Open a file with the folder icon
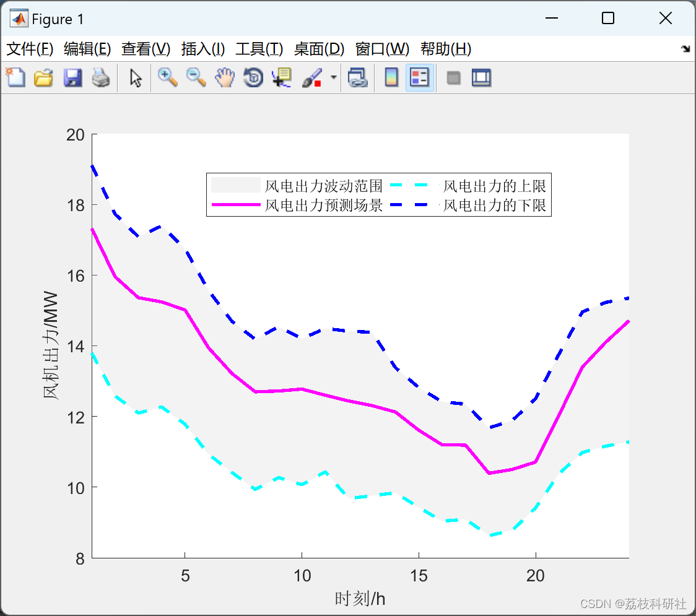This screenshot has width=696, height=616. click(43, 78)
